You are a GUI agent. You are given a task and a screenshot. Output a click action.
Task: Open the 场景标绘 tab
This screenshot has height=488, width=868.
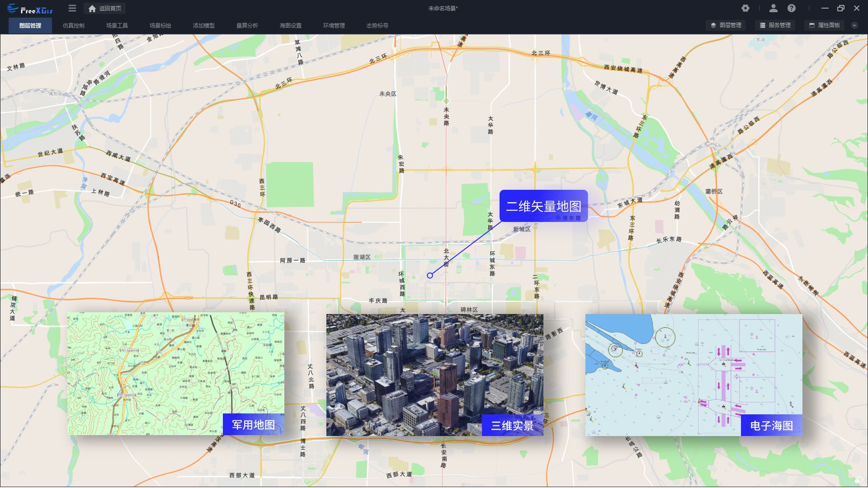click(160, 26)
